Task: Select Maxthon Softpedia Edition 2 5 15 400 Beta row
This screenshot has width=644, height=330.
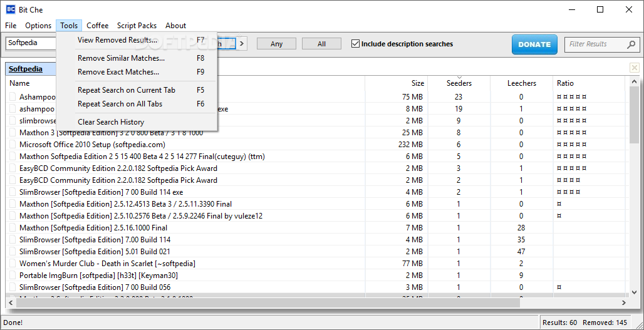Action: pos(142,157)
